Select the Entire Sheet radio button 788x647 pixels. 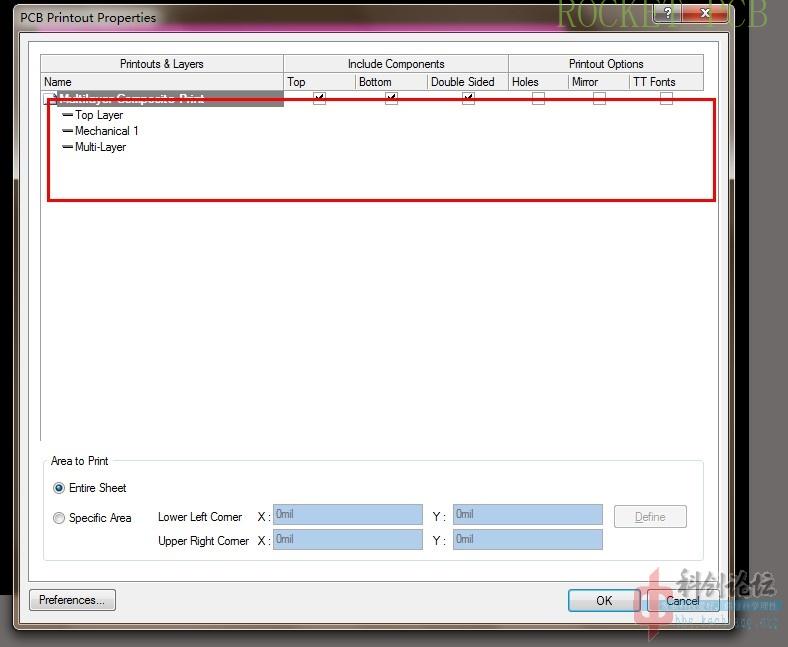click(59, 488)
